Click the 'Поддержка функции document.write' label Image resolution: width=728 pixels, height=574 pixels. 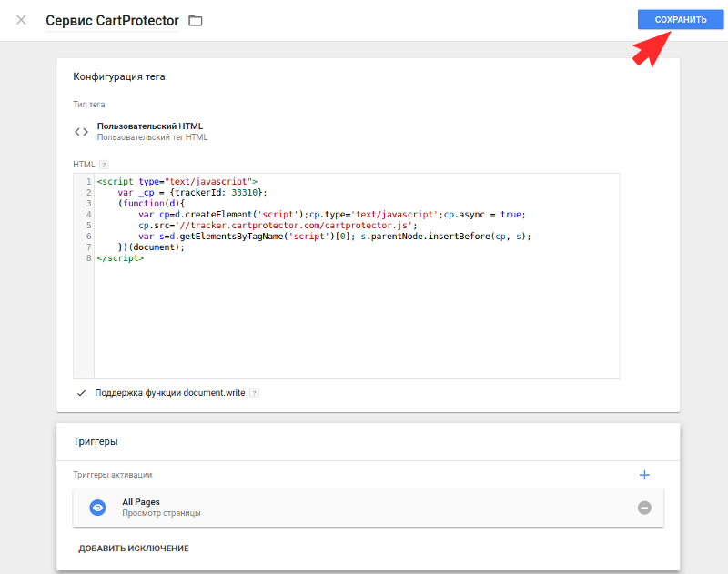pos(170,393)
